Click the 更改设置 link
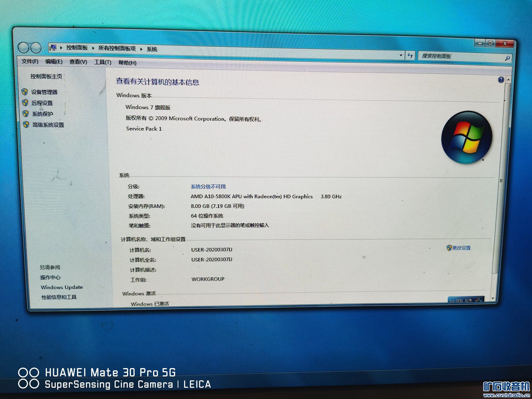The height and width of the screenshot is (399, 532). point(461,248)
